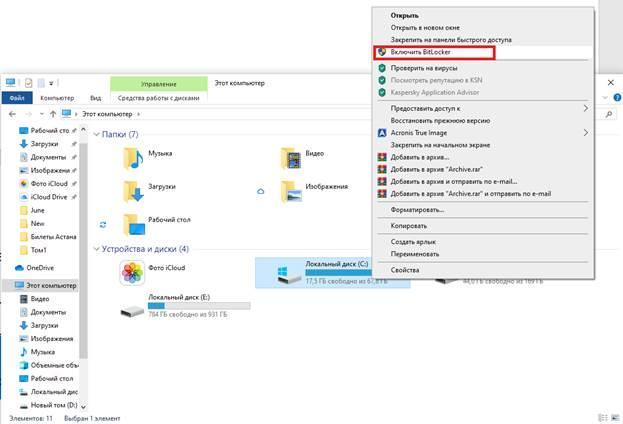Select OneDrive in the navigation pane
The height and width of the screenshot is (424, 623).
pos(40,268)
